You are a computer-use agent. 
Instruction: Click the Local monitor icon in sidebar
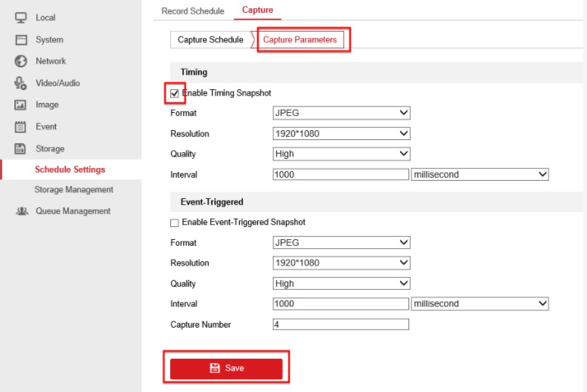pyautogui.click(x=21, y=17)
